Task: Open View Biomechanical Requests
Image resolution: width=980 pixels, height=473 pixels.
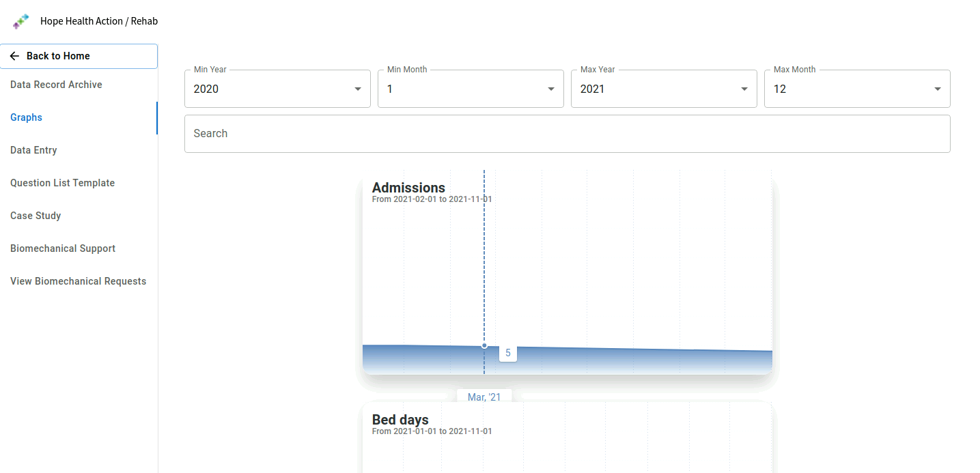Action: pos(78,281)
